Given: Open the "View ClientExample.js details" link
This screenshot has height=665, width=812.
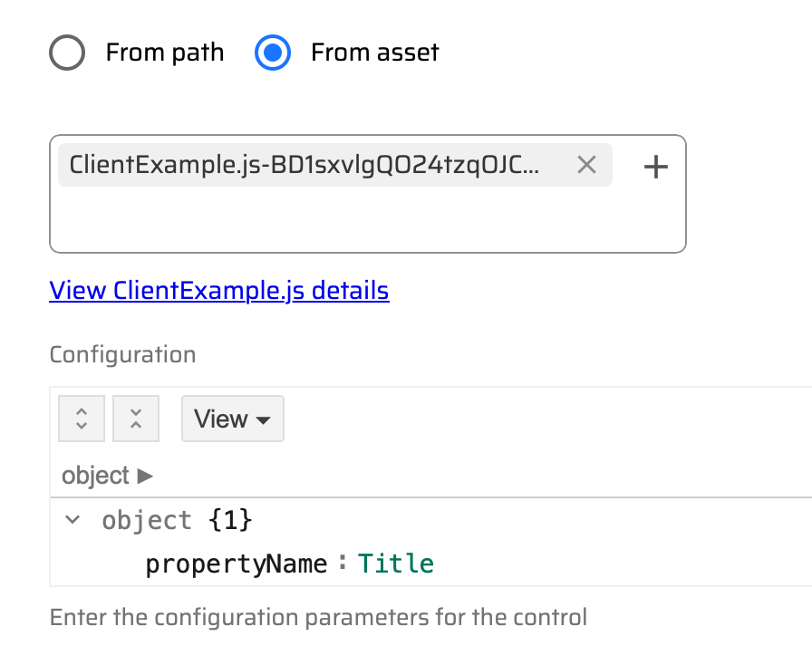Looking at the screenshot, I should pyautogui.click(x=219, y=291).
